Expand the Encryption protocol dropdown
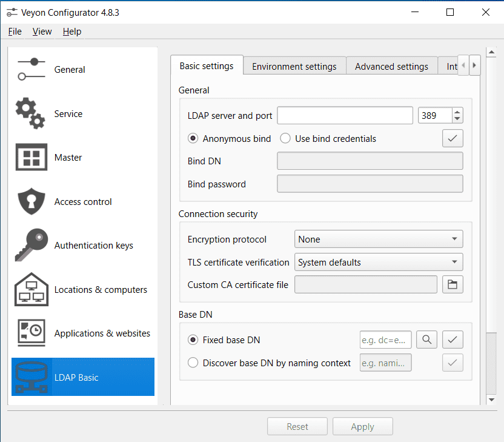Viewport: 504px width, 442px height. pyautogui.click(x=379, y=239)
